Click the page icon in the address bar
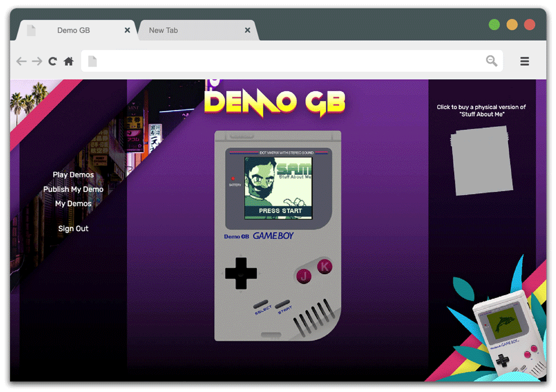The image size is (556, 392). [92, 61]
